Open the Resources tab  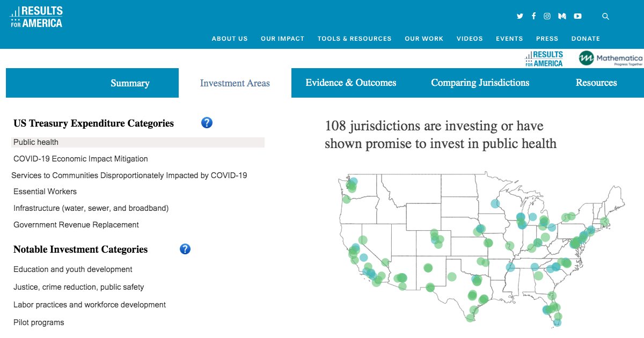click(x=596, y=83)
